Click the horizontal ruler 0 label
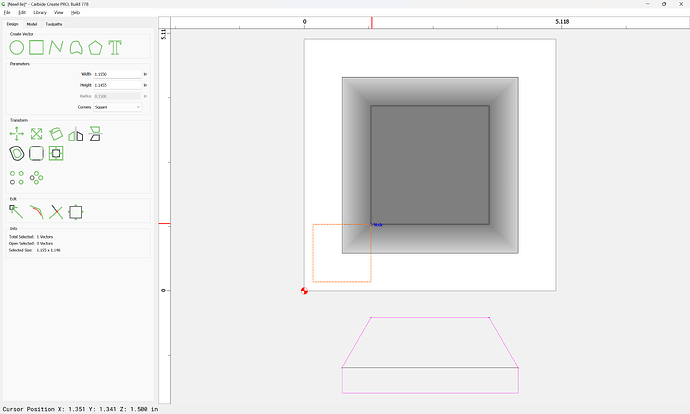 click(305, 22)
